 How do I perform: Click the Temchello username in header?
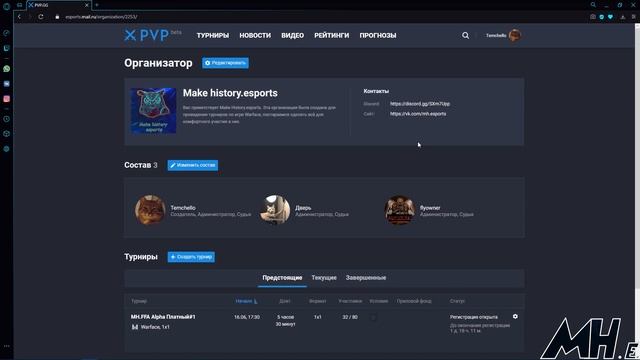point(496,36)
